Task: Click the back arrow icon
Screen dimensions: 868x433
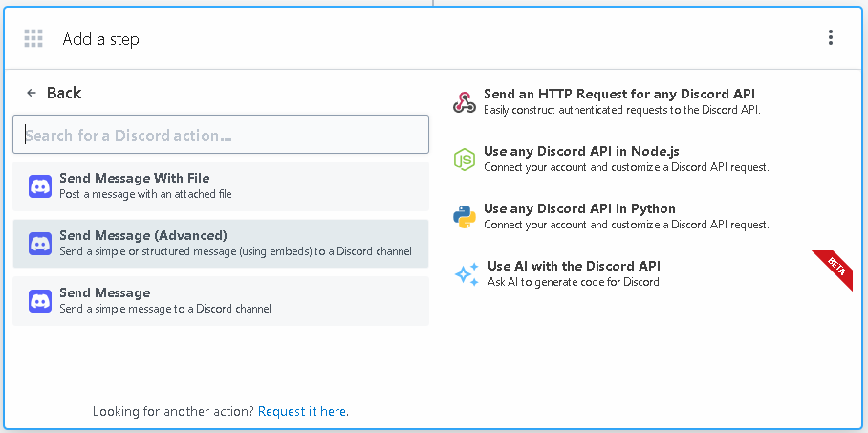Action: pyautogui.click(x=32, y=93)
